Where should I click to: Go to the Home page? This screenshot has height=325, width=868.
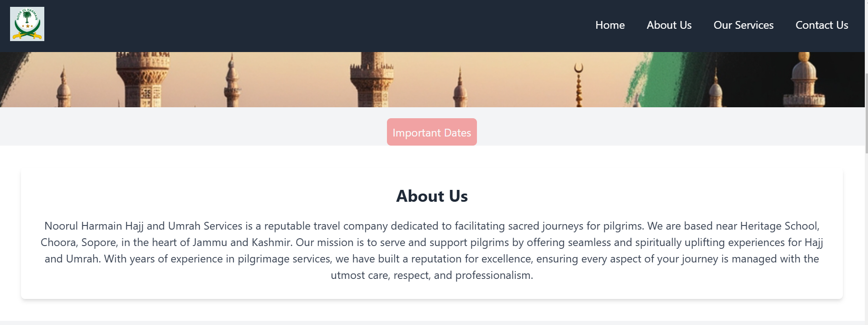(610, 25)
